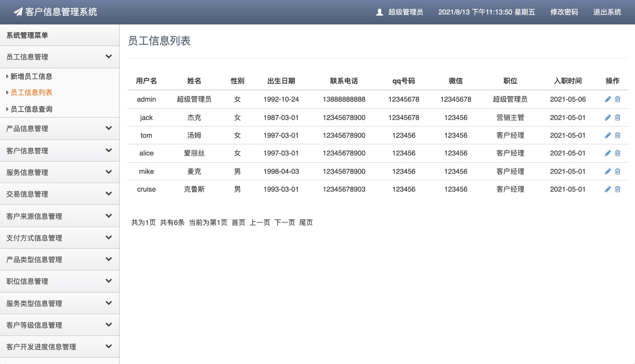Click the 超级管理员 username in header
Screen dimensions: 635x364
click(x=406, y=12)
